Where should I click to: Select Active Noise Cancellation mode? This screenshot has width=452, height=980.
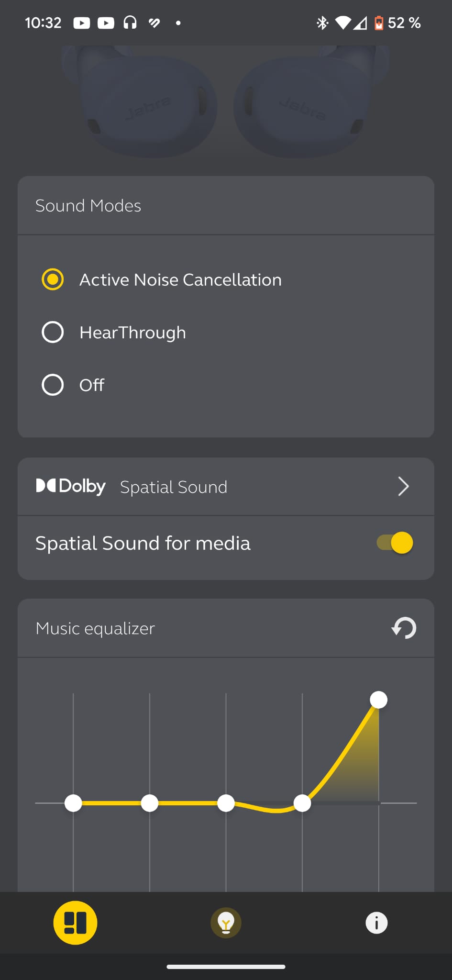tap(53, 279)
